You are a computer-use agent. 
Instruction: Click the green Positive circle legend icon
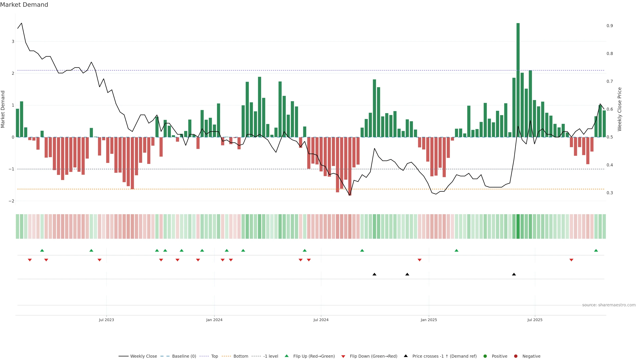485,356
